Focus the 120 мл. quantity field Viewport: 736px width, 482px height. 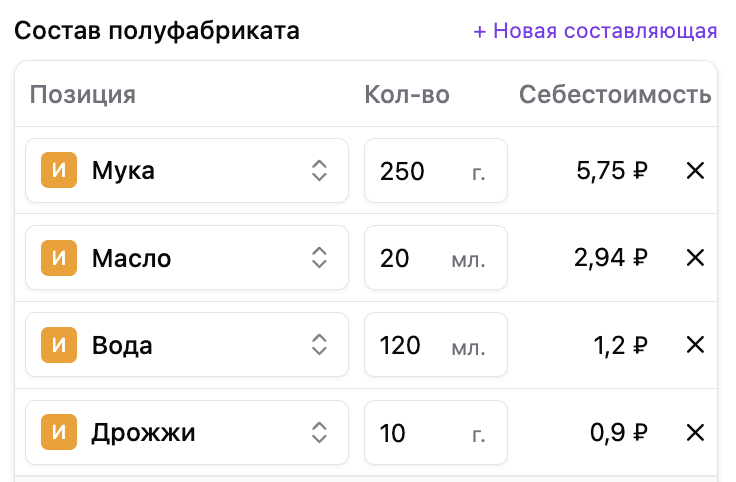coord(436,345)
